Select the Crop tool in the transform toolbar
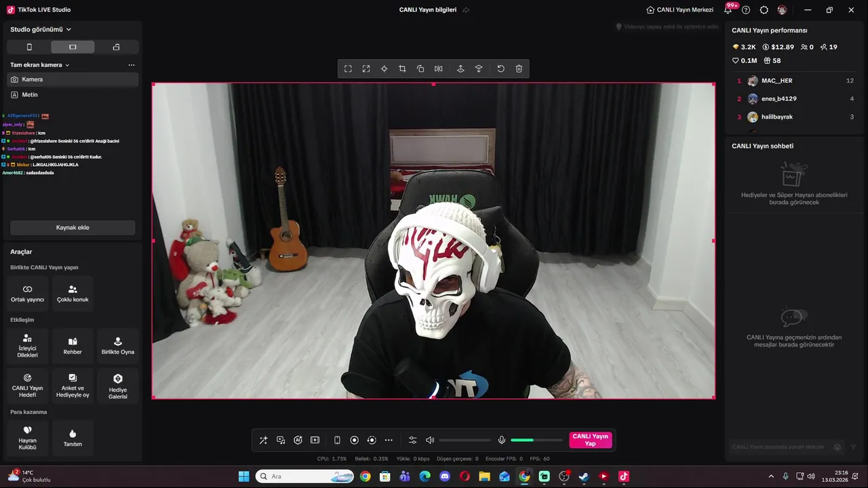This screenshot has width=868, height=488. click(402, 68)
